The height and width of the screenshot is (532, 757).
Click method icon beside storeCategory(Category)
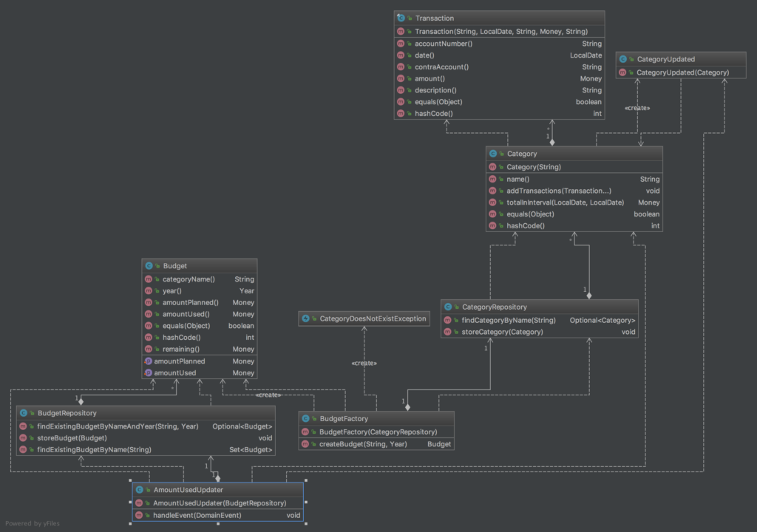pos(447,332)
